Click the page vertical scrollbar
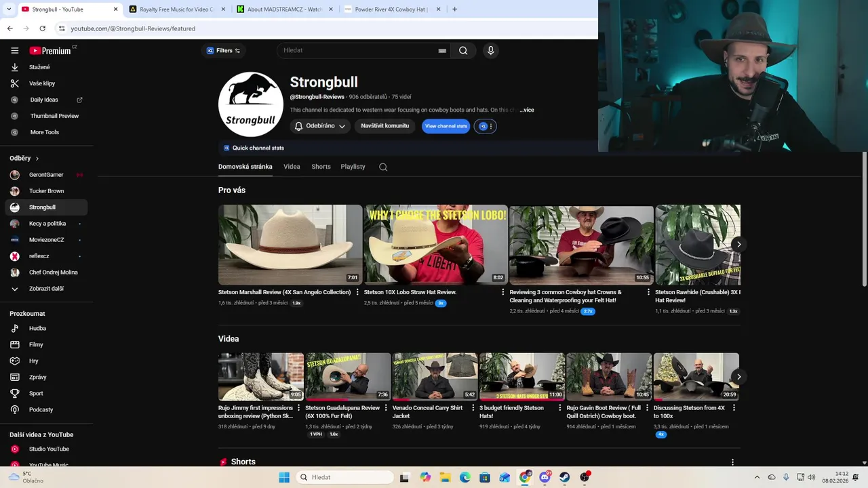 [x=864, y=218]
